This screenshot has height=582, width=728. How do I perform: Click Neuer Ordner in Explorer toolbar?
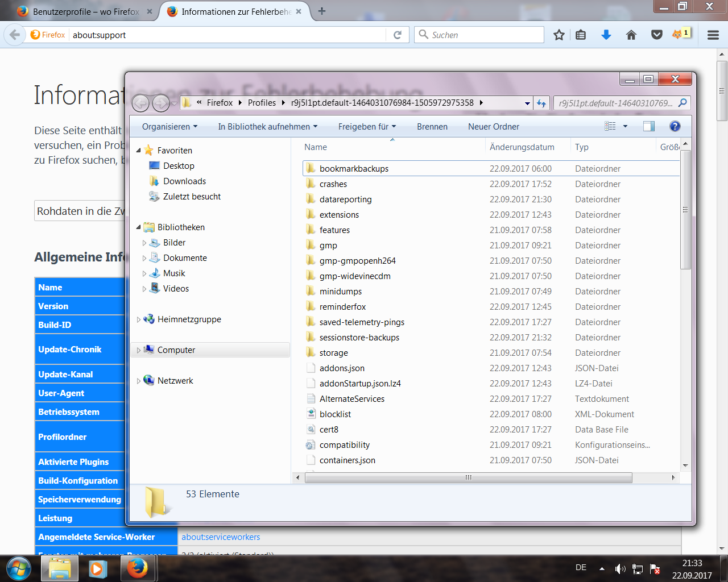point(493,127)
